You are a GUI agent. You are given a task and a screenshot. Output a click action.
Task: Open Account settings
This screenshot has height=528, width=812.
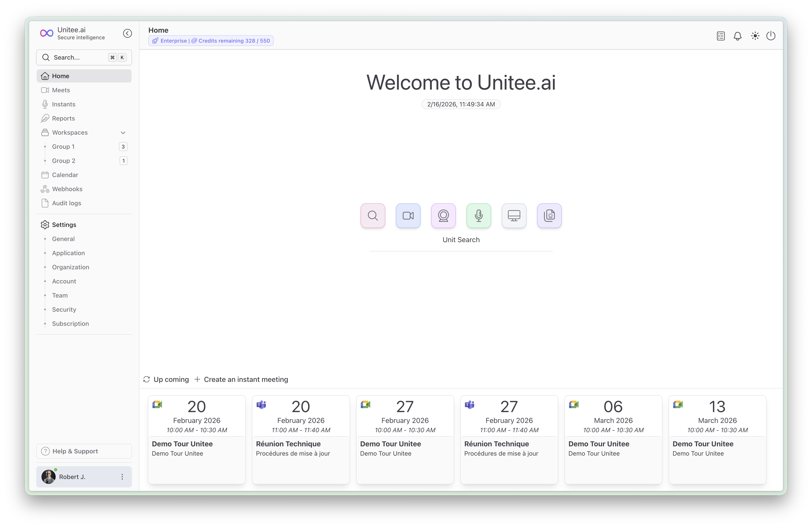point(84,281)
